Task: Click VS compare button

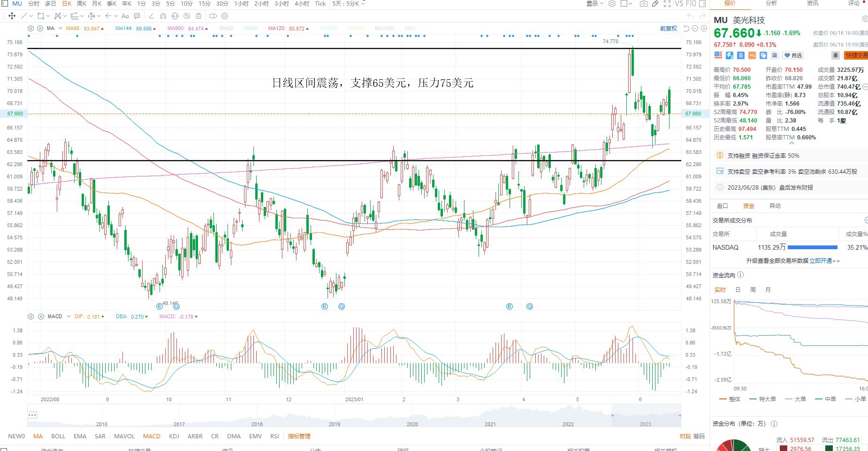Action: [x=679, y=3]
